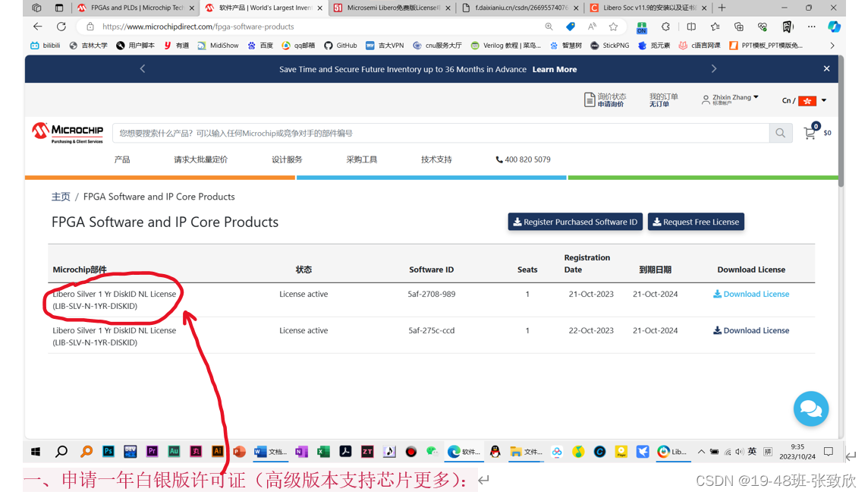Open the shopping cart icon

point(810,132)
